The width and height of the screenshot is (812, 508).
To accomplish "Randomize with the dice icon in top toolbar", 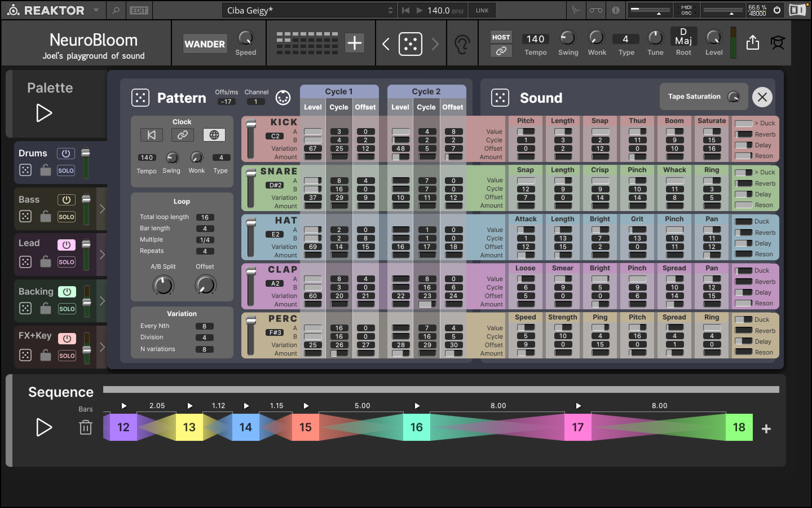I will tap(410, 44).
